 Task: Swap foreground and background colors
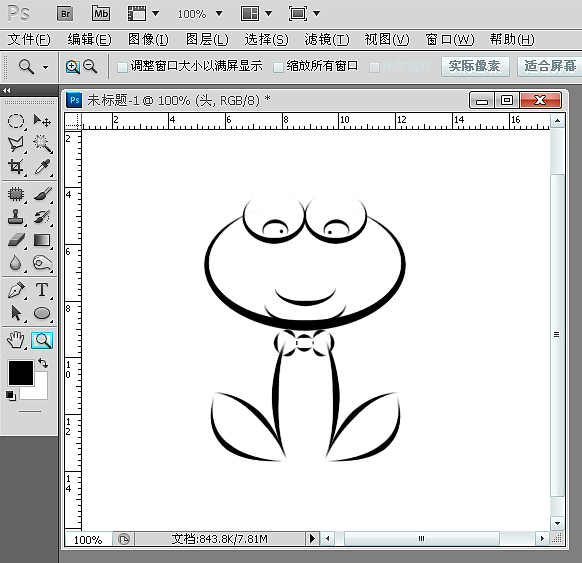(43, 363)
